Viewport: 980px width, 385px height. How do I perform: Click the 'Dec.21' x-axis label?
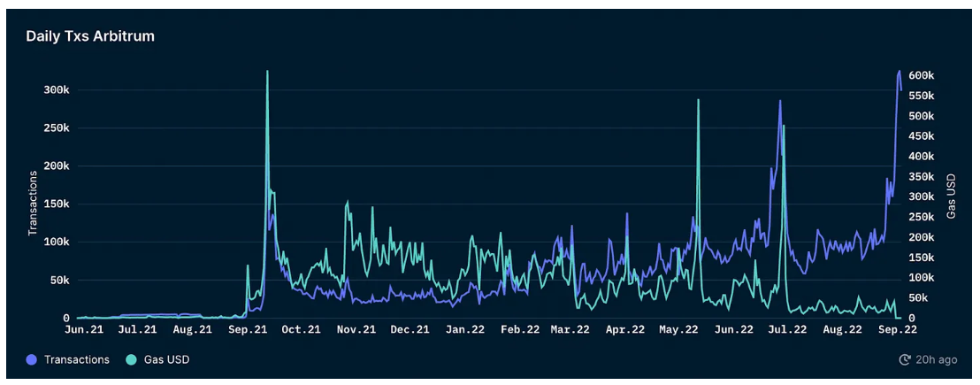coord(411,329)
